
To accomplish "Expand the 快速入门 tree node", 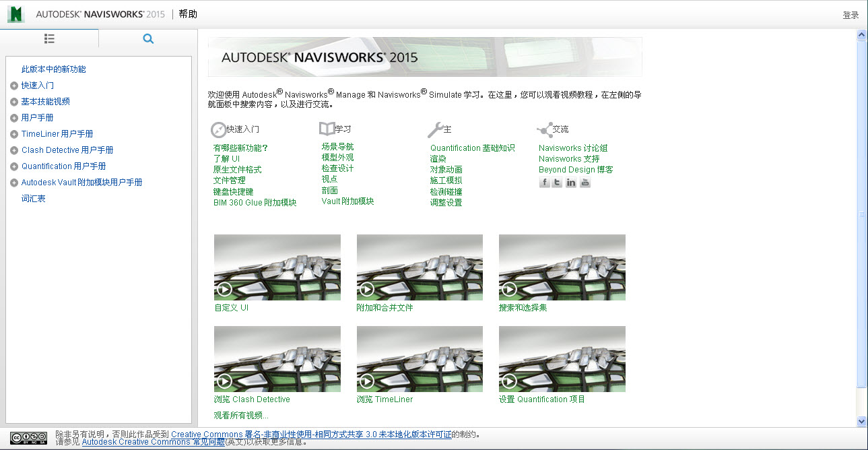I will (14, 86).
